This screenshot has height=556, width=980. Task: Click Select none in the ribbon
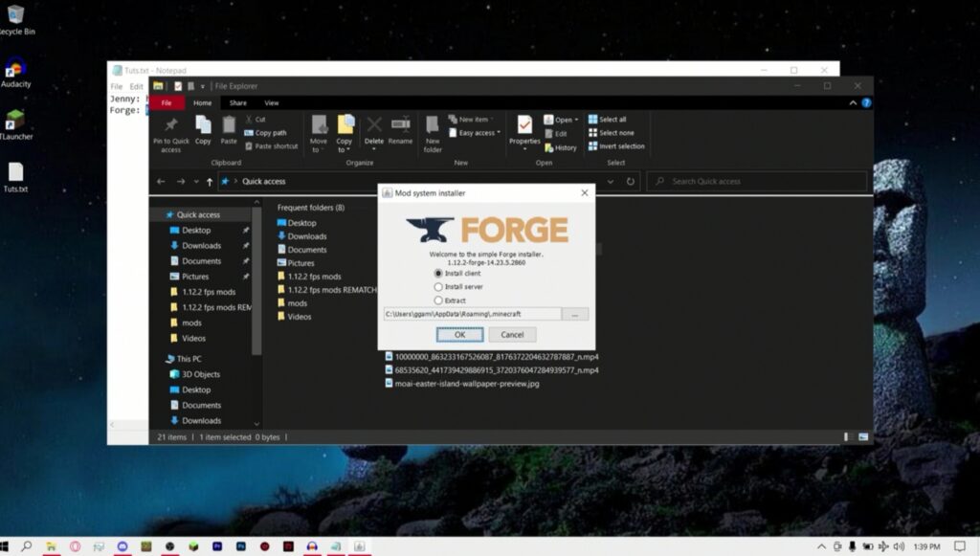tap(612, 133)
